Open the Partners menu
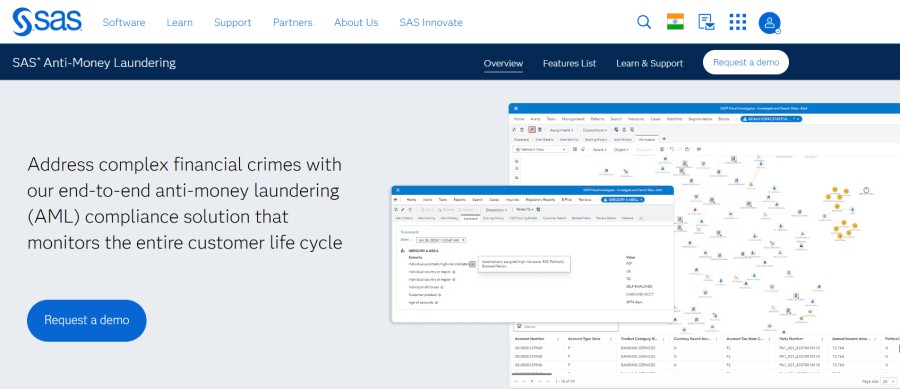900x389 pixels. tap(293, 22)
